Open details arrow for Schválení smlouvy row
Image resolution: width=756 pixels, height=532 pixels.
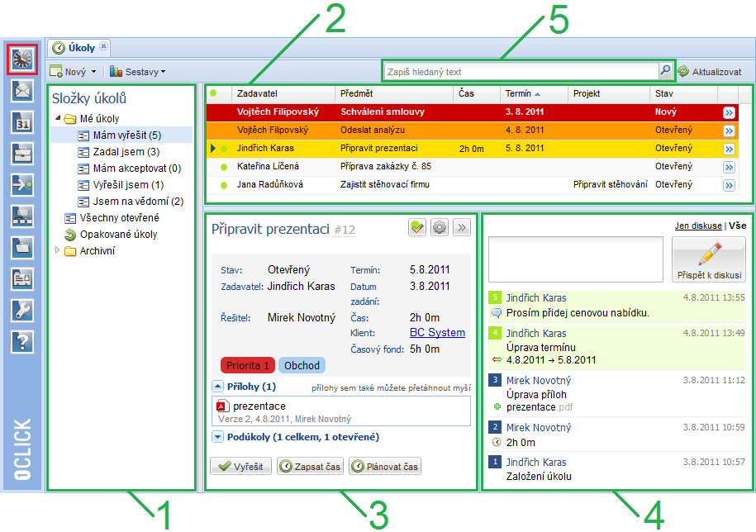(729, 112)
